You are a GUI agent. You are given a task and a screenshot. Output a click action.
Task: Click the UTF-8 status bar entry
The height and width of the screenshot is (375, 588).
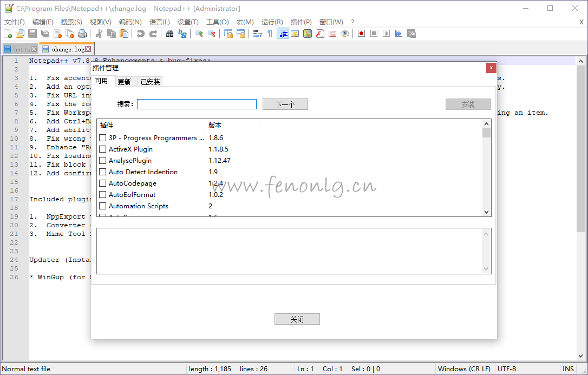(x=507, y=369)
